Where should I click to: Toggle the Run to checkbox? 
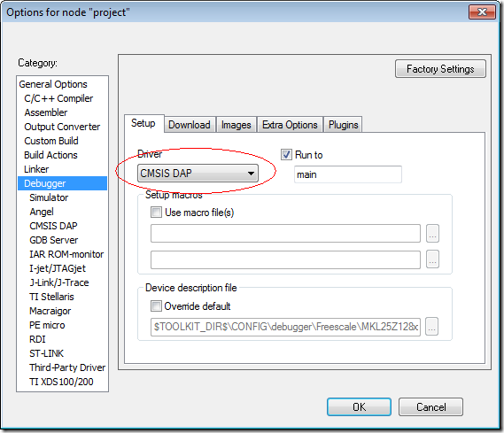click(x=286, y=154)
